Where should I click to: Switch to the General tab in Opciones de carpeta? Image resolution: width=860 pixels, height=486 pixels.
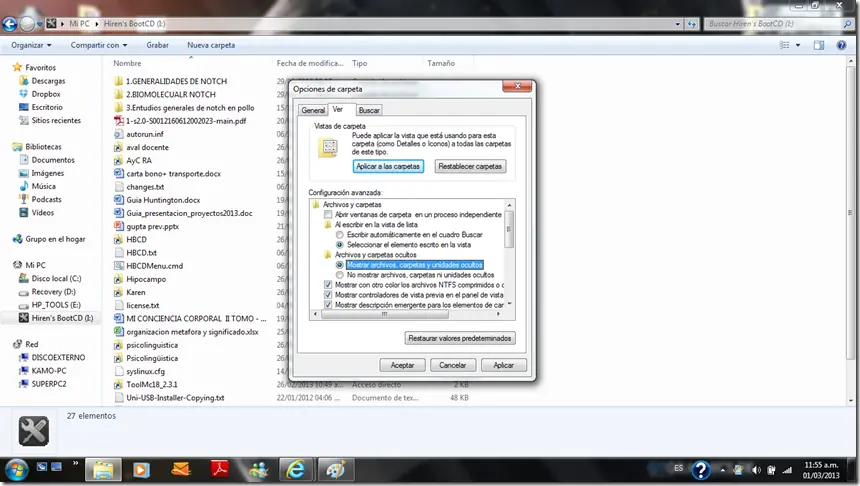coord(313,110)
